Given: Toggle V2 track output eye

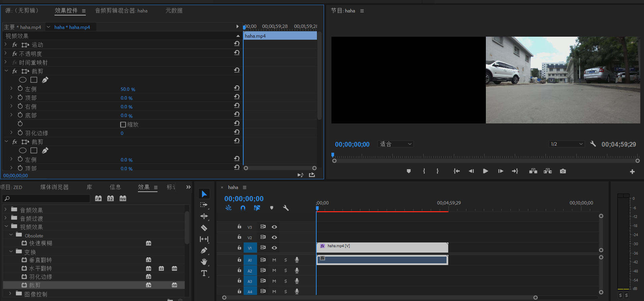Looking at the screenshot, I should (274, 237).
